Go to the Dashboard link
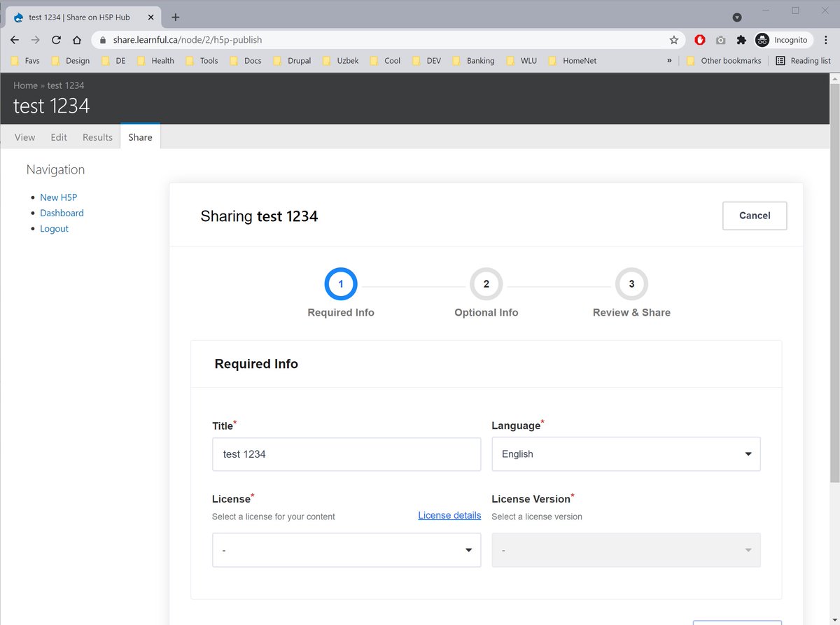The image size is (840, 625). (62, 213)
